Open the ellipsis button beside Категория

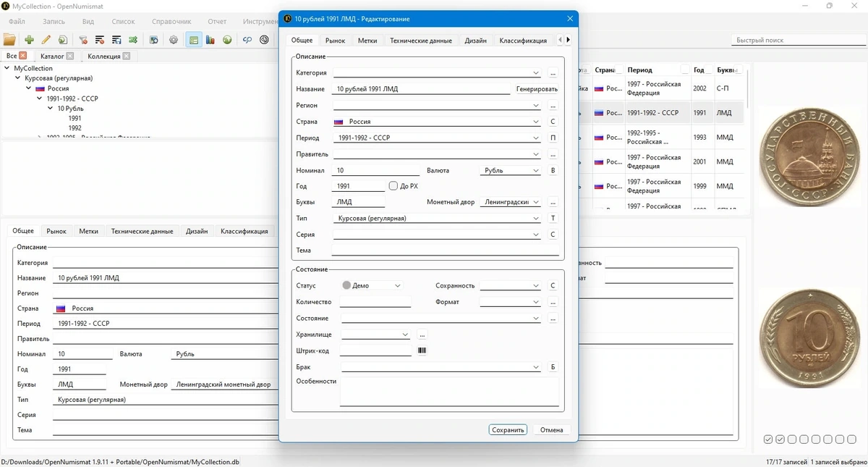(553, 73)
